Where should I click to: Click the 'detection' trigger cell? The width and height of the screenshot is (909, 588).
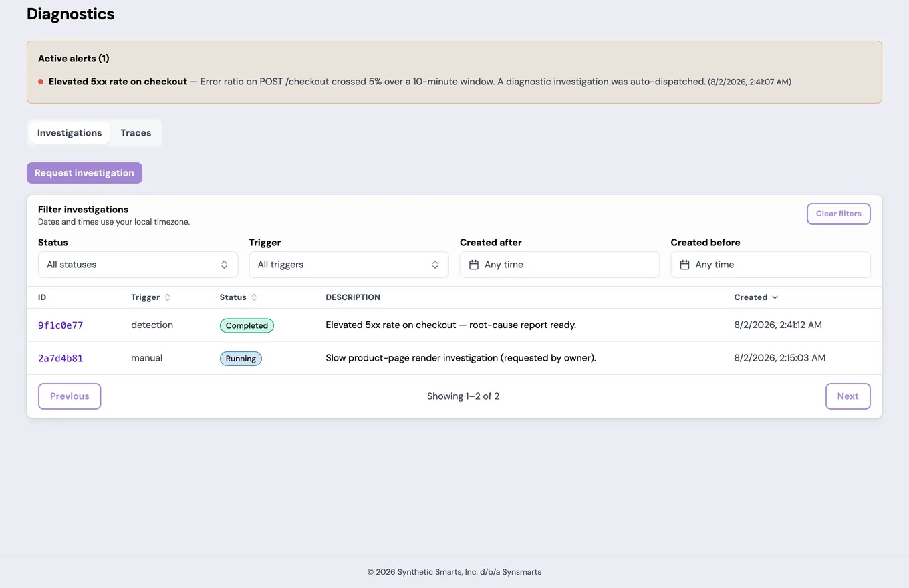pos(152,325)
